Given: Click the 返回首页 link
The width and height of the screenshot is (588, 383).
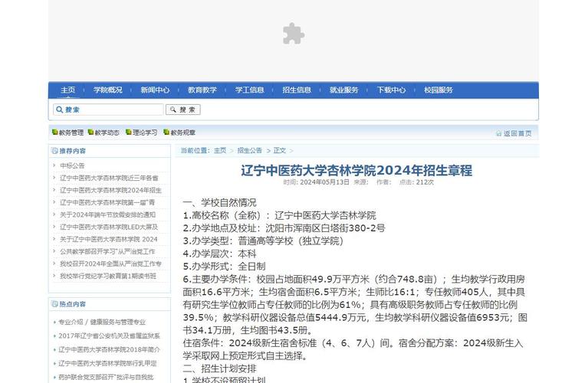Looking at the screenshot, I should point(517,133).
